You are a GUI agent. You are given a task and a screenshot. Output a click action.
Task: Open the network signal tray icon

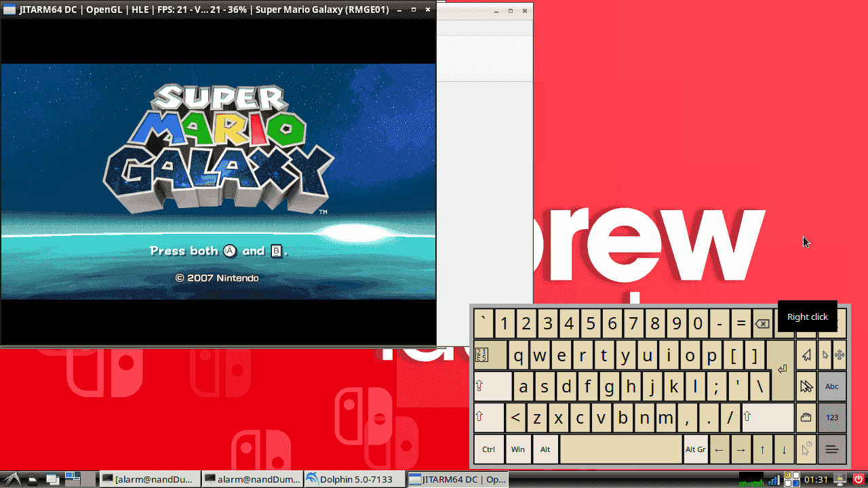click(774, 480)
